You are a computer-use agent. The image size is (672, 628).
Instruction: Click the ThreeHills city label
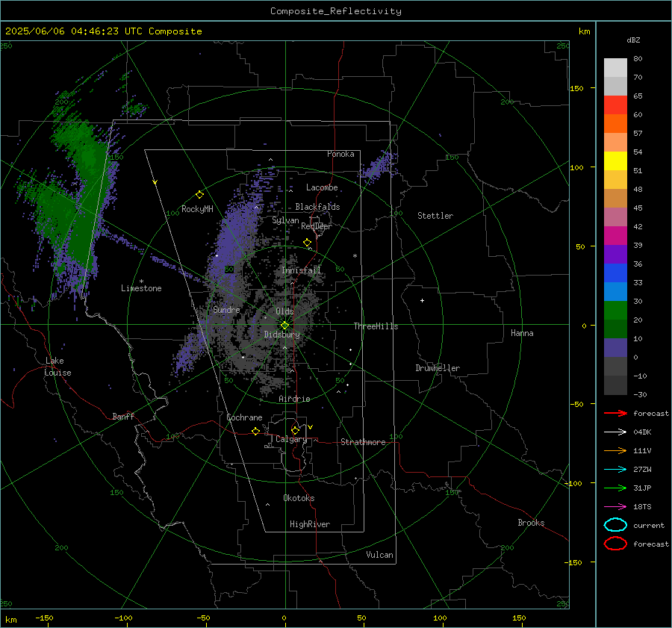coord(376,326)
